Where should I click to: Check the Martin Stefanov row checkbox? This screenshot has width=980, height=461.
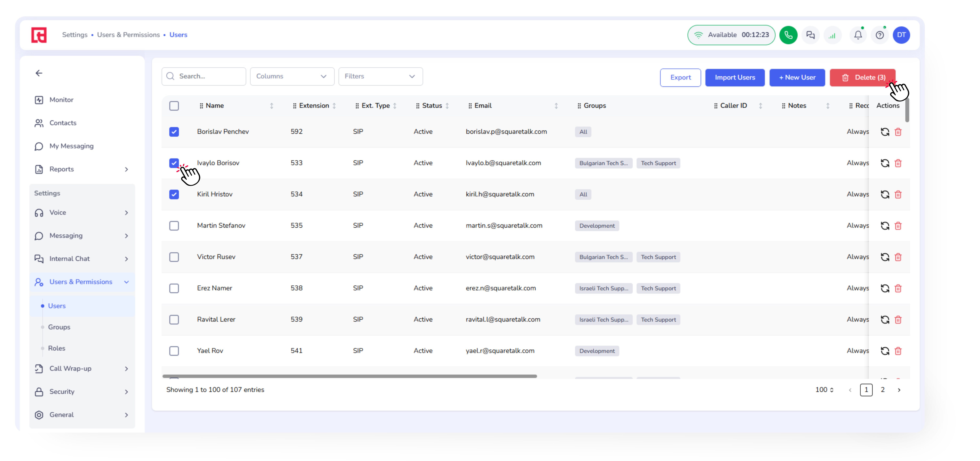tap(174, 226)
